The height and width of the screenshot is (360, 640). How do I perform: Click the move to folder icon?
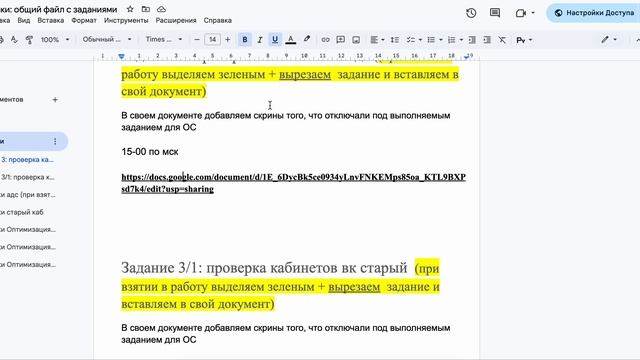[x=145, y=9]
